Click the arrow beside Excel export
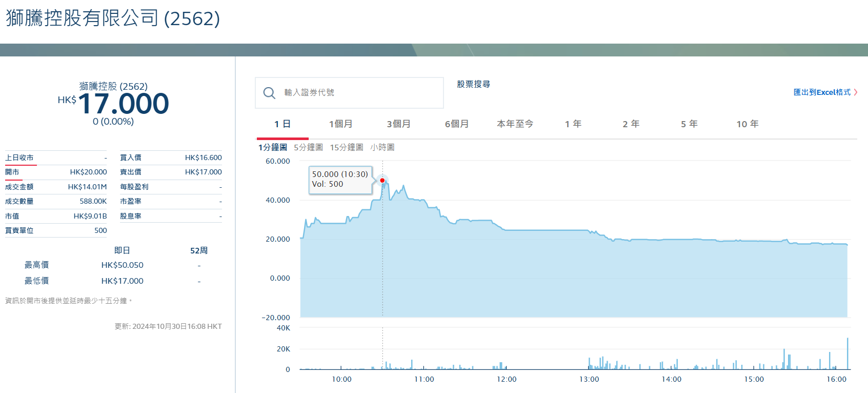The height and width of the screenshot is (393, 868). 856,92
